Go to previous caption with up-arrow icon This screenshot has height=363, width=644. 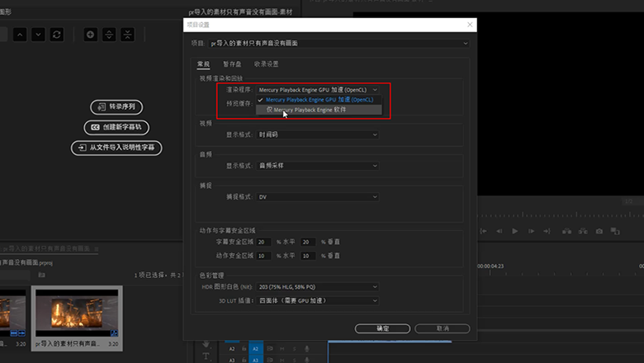[x=20, y=35]
